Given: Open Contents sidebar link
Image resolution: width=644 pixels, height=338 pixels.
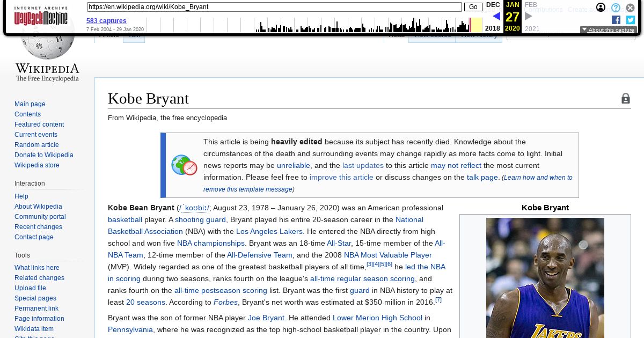Looking at the screenshot, I should 27,114.
